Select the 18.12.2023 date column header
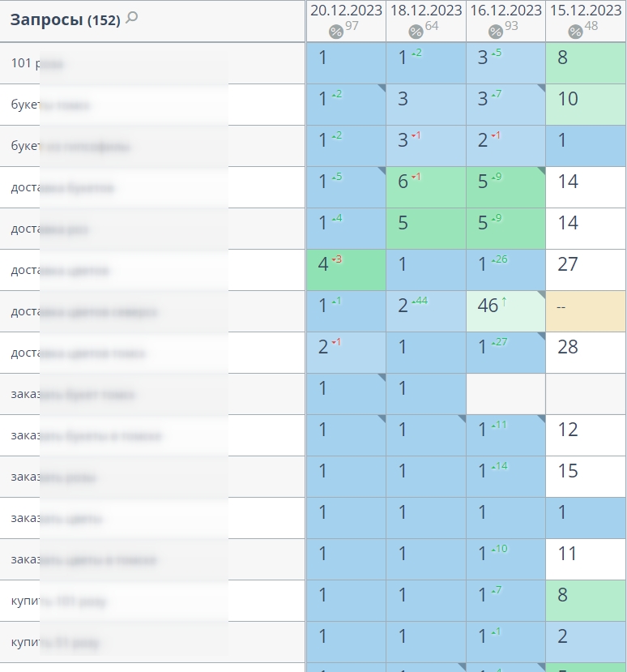 [426, 11]
